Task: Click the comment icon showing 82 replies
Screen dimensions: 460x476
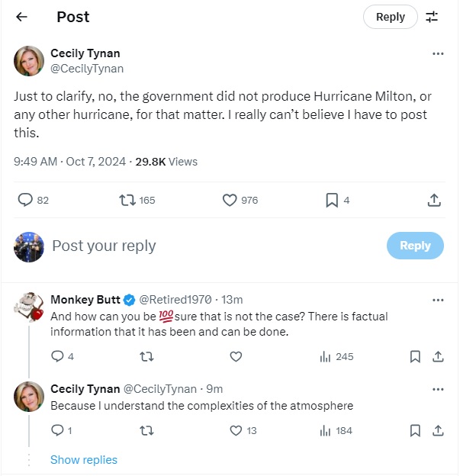Action: point(26,200)
